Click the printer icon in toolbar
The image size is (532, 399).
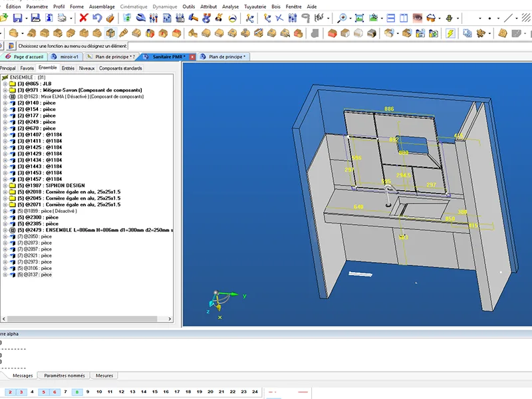(x=63, y=18)
